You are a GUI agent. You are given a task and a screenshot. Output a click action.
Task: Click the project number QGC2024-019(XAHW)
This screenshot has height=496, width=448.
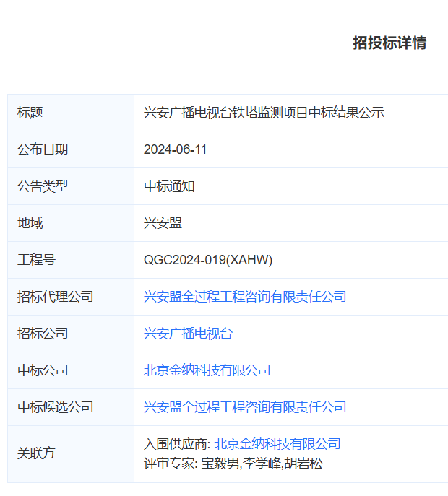click(208, 260)
